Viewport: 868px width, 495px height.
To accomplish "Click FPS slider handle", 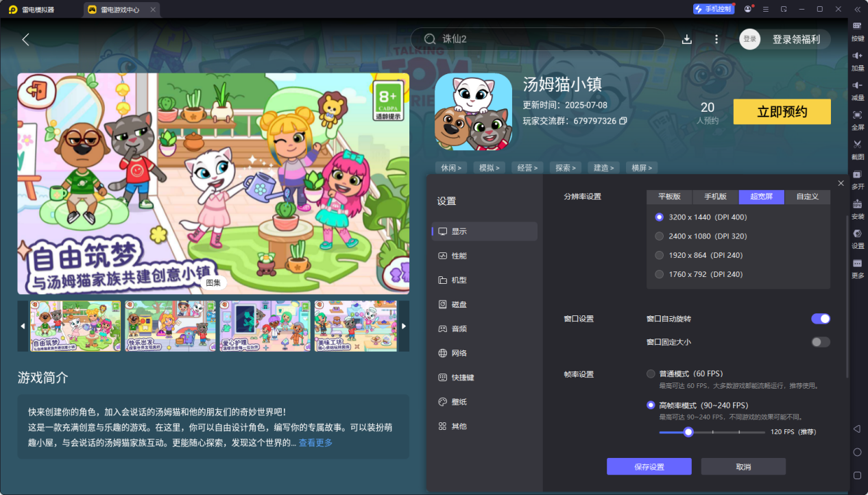I will click(x=688, y=432).
